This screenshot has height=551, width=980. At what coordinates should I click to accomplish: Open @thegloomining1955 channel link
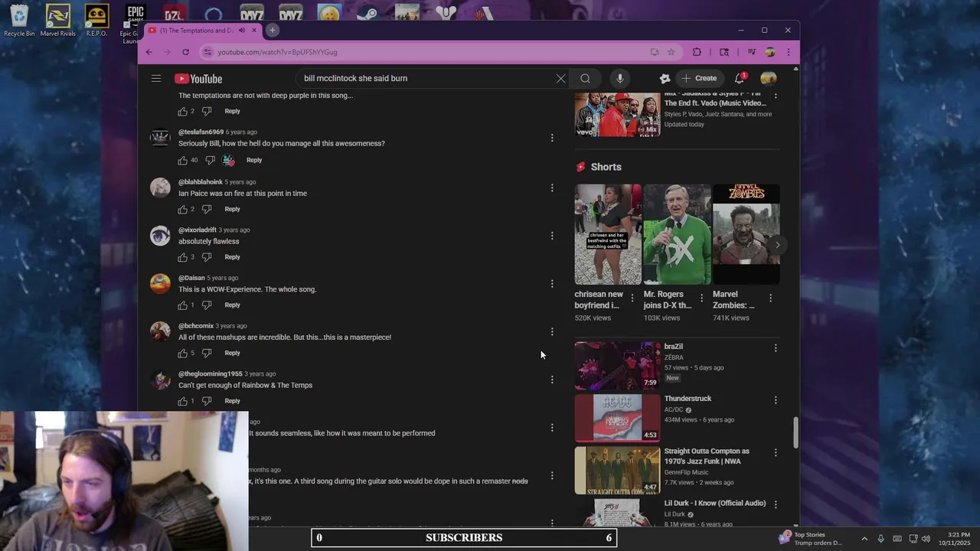coord(211,373)
